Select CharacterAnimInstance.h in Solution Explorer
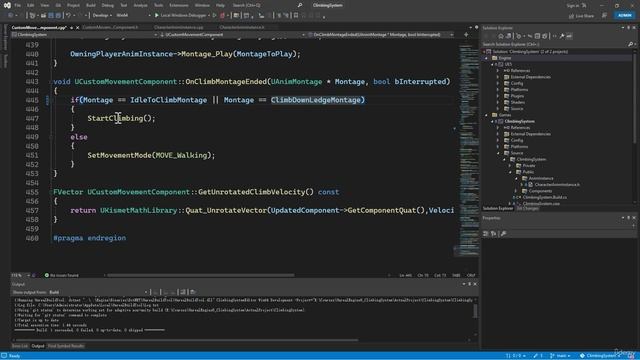The height and width of the screenshot is (360, 640). (x=557, y=184)
